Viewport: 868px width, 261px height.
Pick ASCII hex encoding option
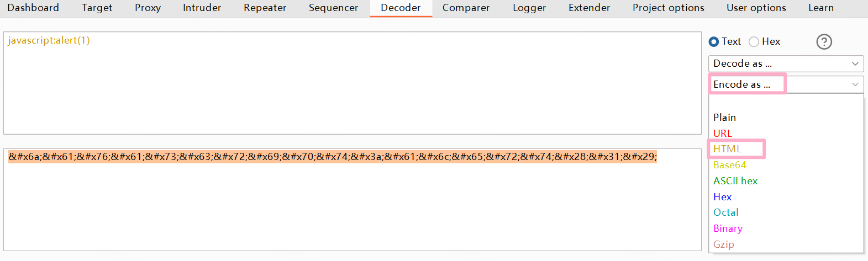click(735, 181)
